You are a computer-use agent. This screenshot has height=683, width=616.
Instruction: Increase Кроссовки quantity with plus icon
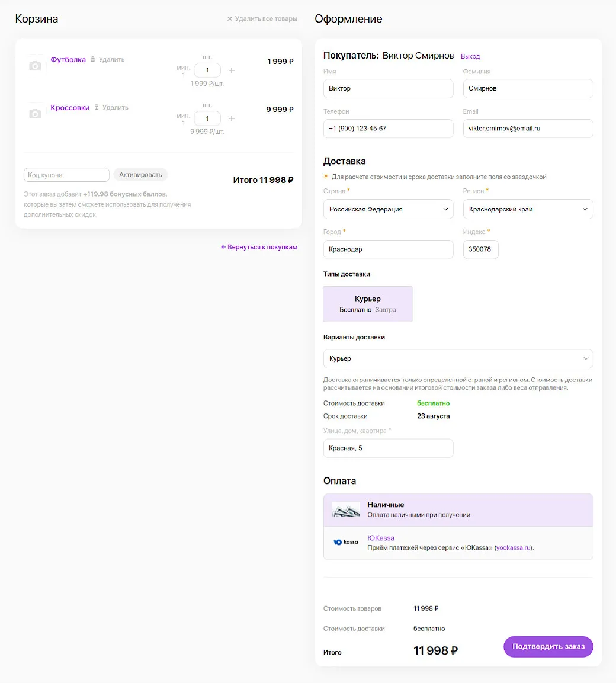point(232,118)
